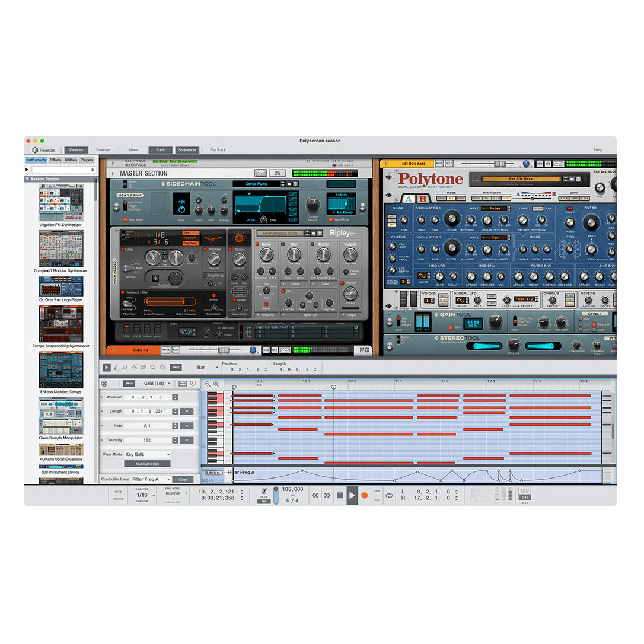
Task: Solo the Fat 80s Bass channel
Action: click(449, 164)
